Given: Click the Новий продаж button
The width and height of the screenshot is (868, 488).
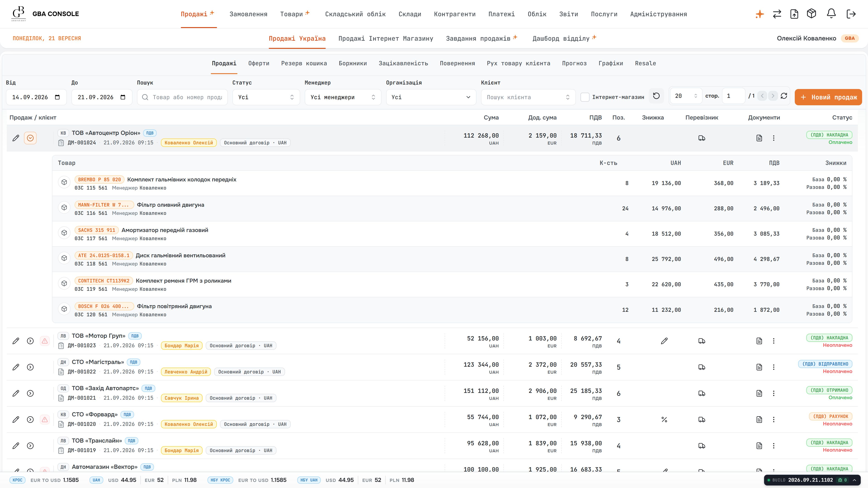Looking at the screenshot, I should (828, 97).
